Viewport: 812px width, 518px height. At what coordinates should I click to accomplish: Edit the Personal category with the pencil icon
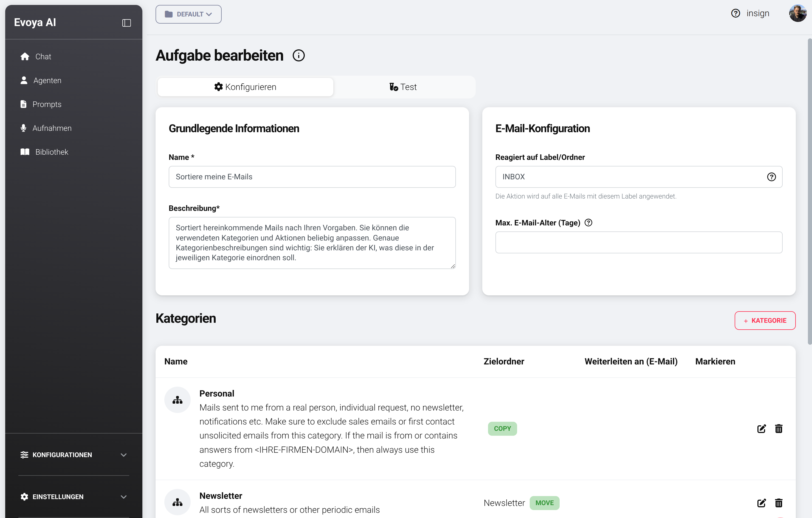(761, 429)
